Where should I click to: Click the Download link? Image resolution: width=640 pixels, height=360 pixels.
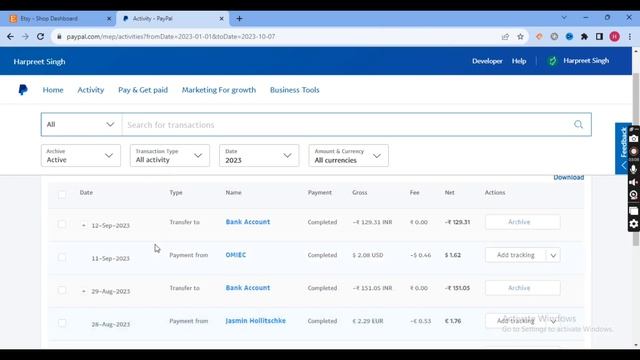pos(569,177)
